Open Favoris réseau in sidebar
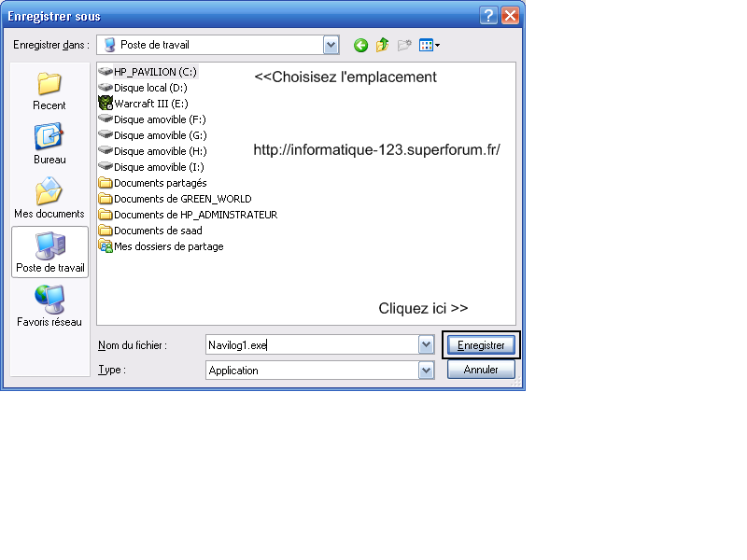747x560 pixels. (49, 306)
